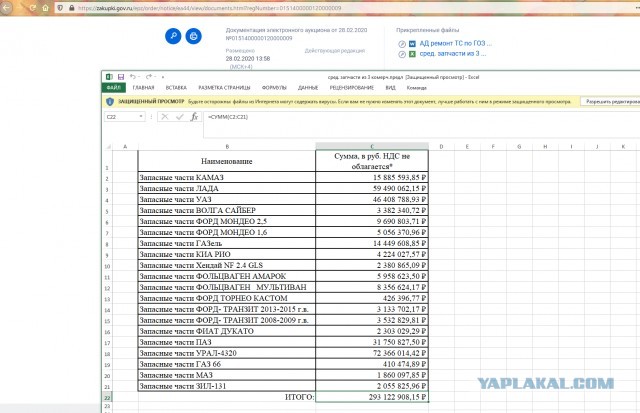Click the Enter checkmark in formula bar
This screenshot has height=413, width=640.
[x=180, y=117]
